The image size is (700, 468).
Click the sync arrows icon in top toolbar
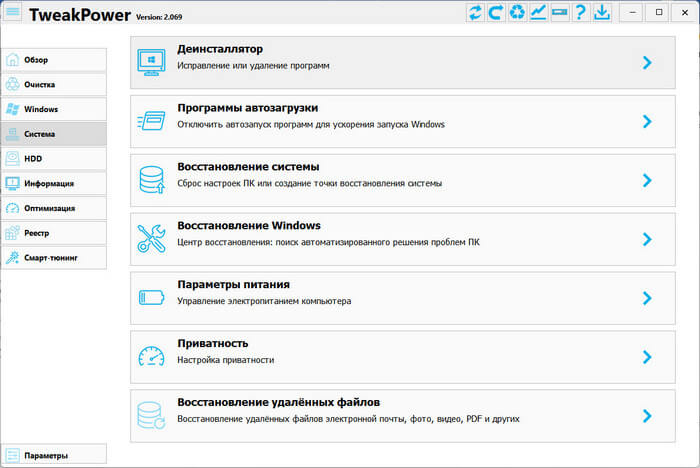point(475,12)
